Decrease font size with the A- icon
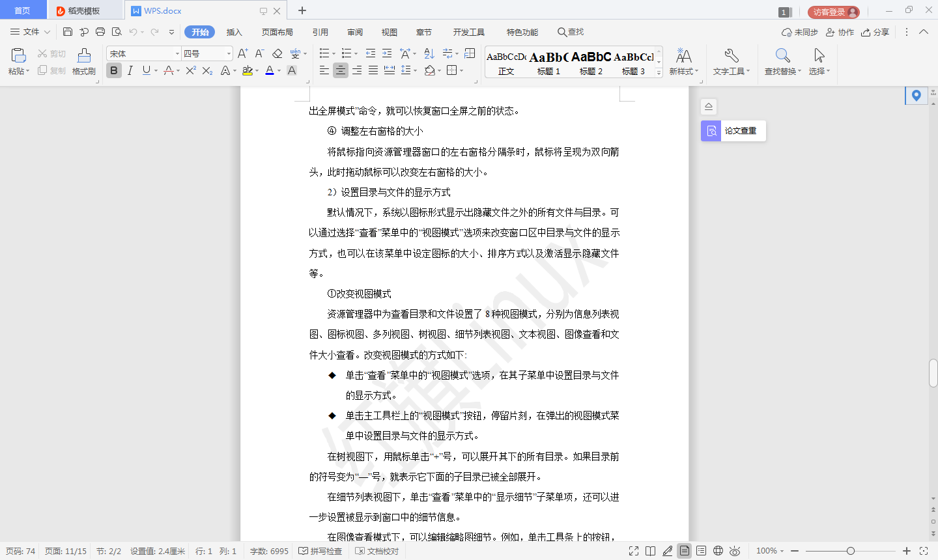 pyautogui.click(x=259, y=53)
